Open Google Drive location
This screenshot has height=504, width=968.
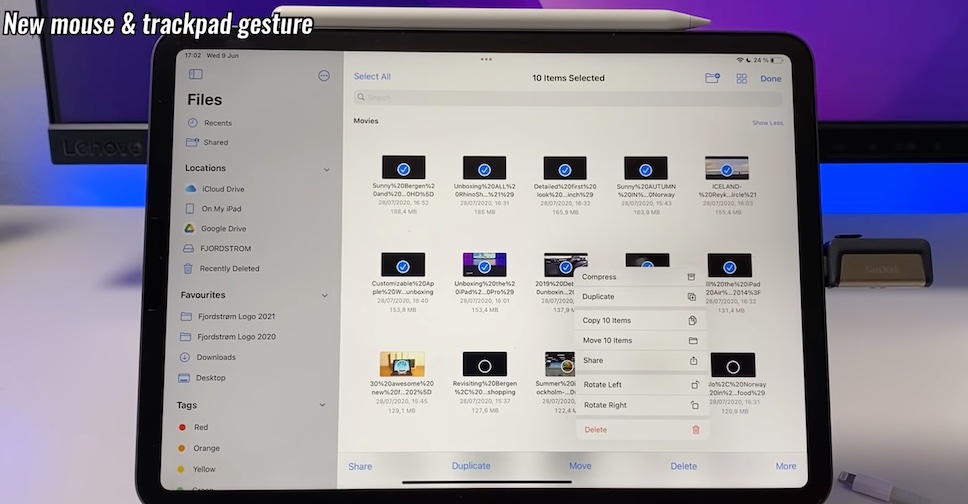223,229
